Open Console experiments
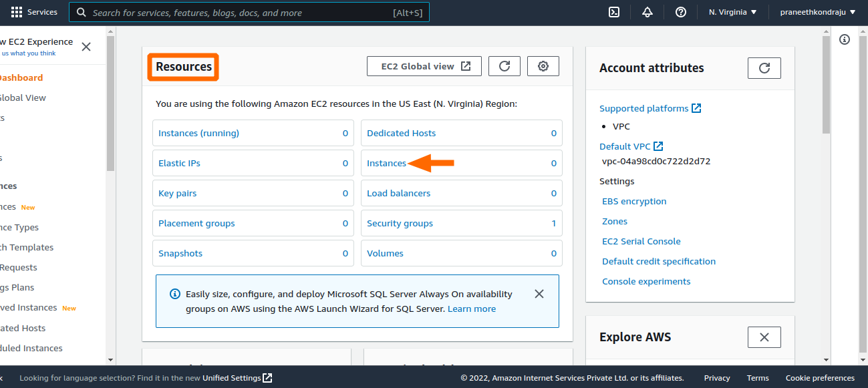This screenshot has width=868, height=388. 646,281
